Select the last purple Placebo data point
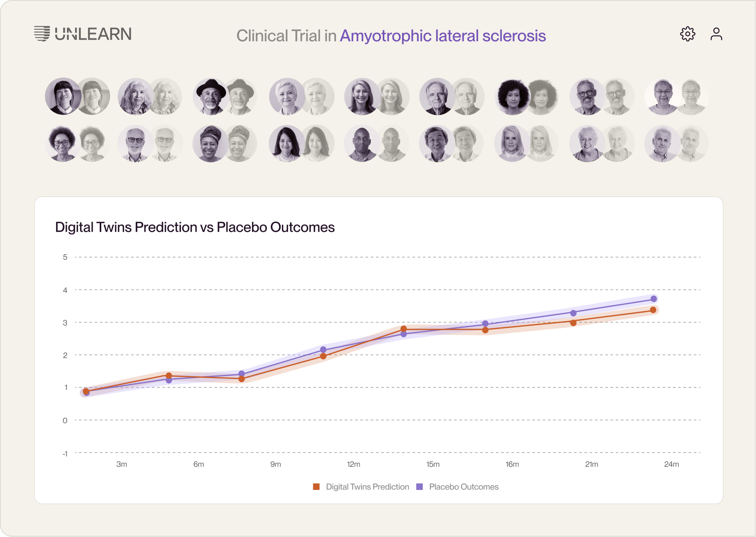Viewport: 756px width, 537px height. [x=654, y=299]
